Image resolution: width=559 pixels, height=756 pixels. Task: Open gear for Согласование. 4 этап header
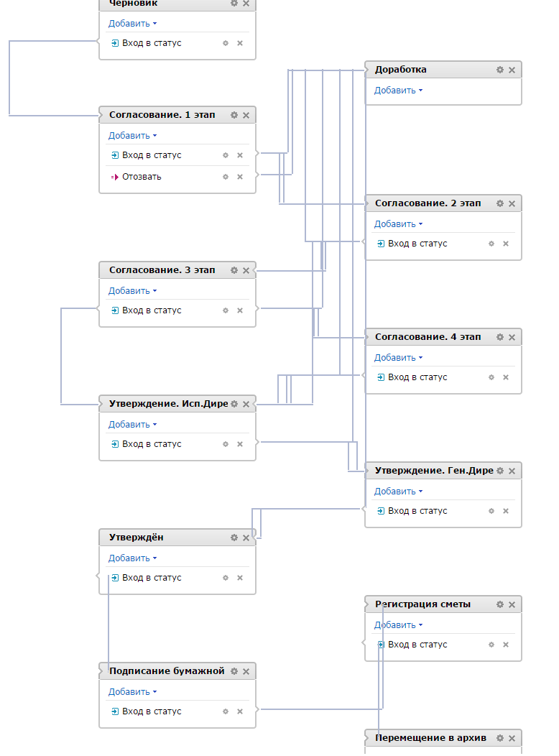(500, 337)
